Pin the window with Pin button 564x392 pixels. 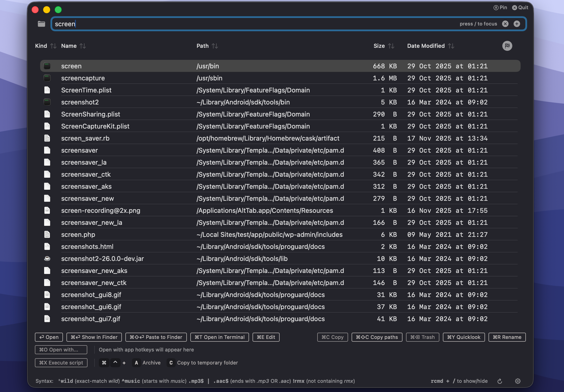(500, 8)
